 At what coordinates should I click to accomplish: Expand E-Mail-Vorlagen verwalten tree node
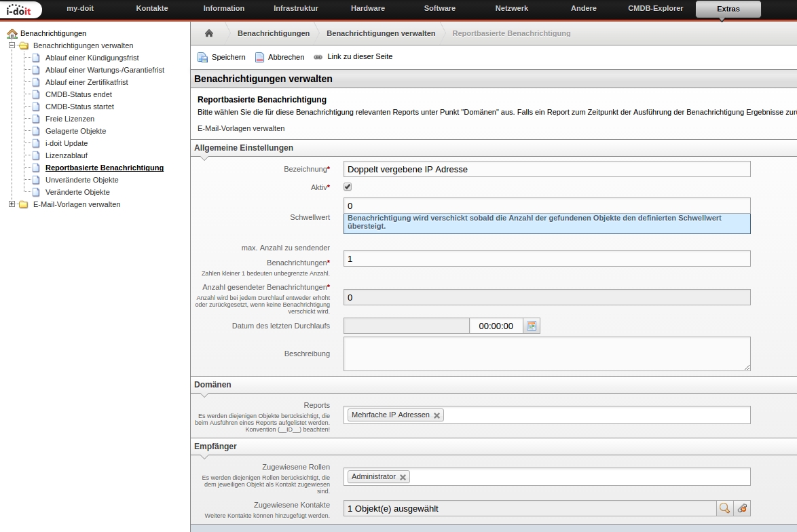point(12,204)
